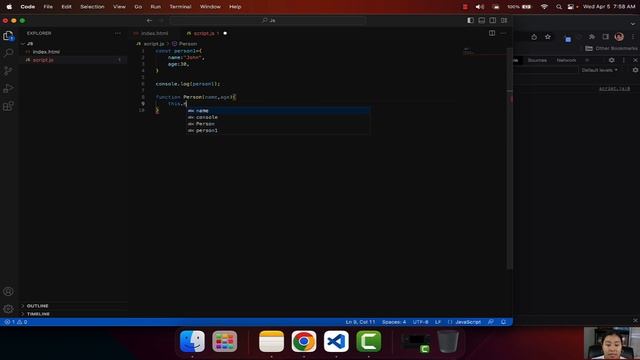Choose 'person1' autocomplete suggestion
Image resolution: width=640 pixels, height=360 pixels.
pyautogui.click(x=278, y=130)
